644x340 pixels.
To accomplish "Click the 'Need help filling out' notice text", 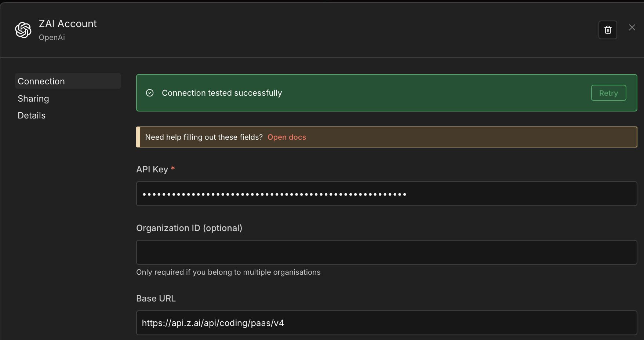I will 204,137.
